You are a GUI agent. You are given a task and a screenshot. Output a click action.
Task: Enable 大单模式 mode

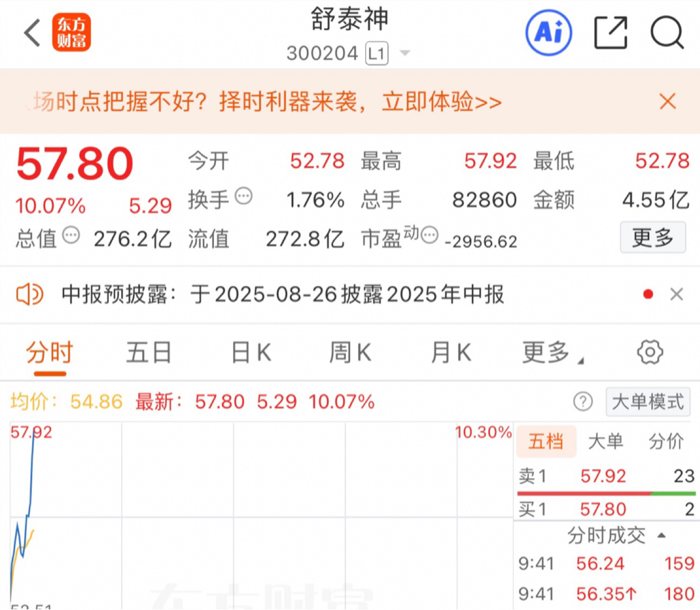click(648, 401)
